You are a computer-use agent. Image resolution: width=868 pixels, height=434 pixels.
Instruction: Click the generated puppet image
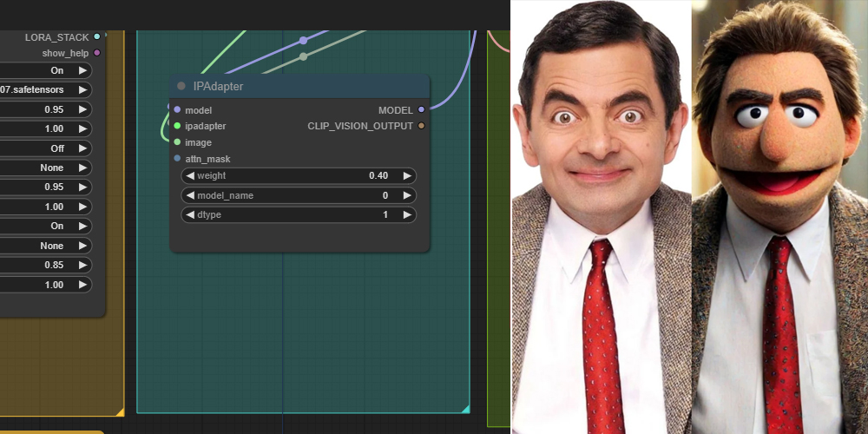click(780, 217)
